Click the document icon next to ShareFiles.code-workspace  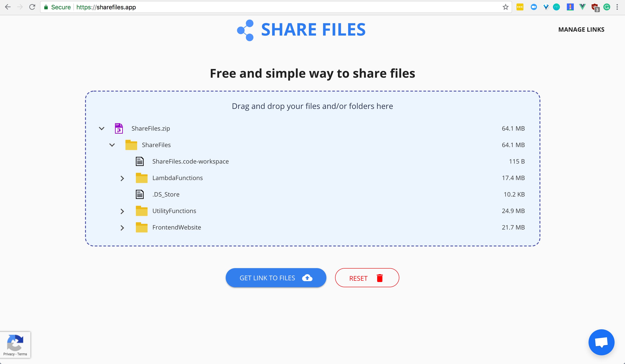(x=140, y=161)
